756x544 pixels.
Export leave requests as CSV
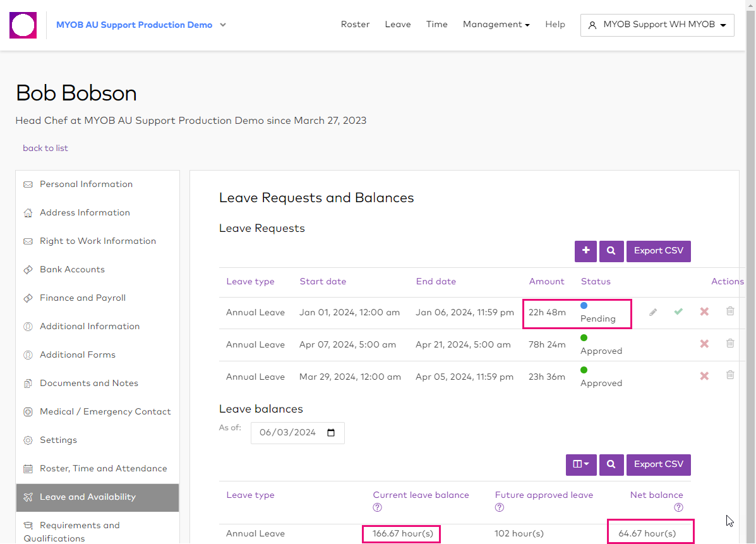click(658, 251)
